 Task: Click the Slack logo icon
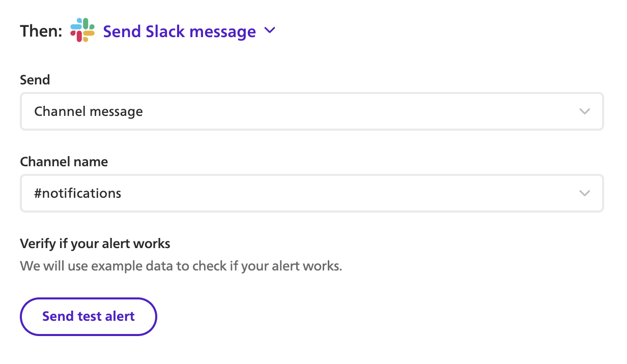pyautogui.click(x=82, y=31)
